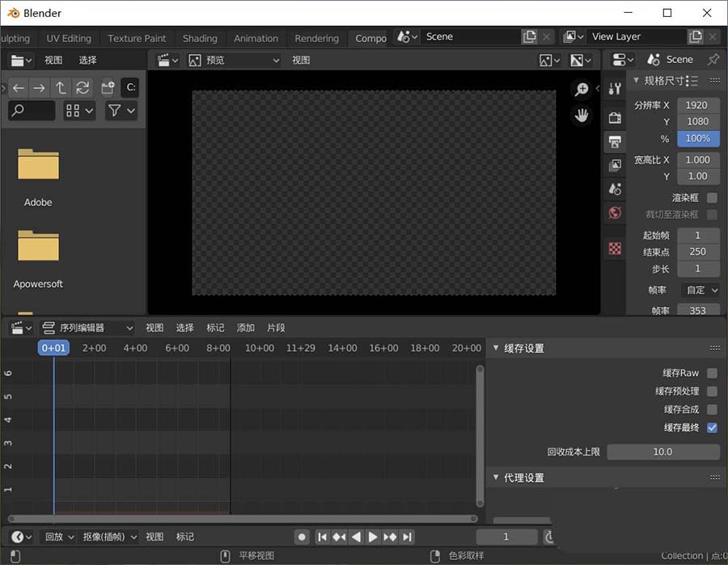Enable the 缓存Raw checkbox
The width and height of the screenshot is (728, 565).
(x=711, y=373)
